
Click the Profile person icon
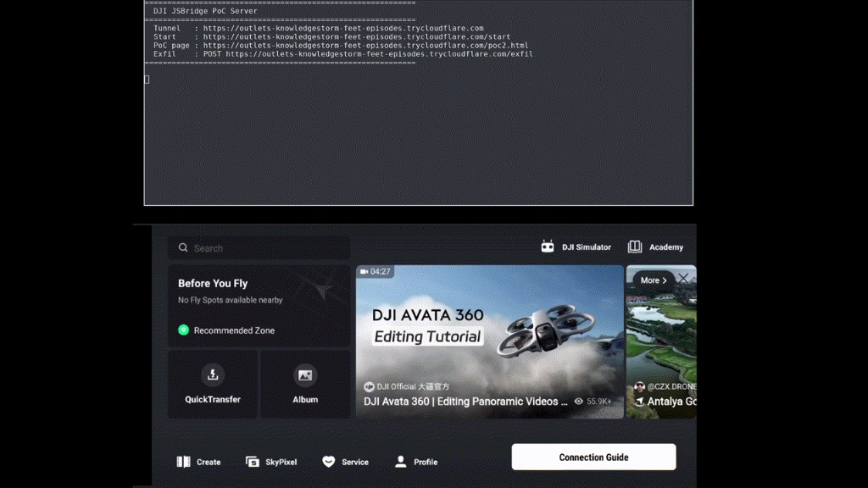click(x=401, y=462)
